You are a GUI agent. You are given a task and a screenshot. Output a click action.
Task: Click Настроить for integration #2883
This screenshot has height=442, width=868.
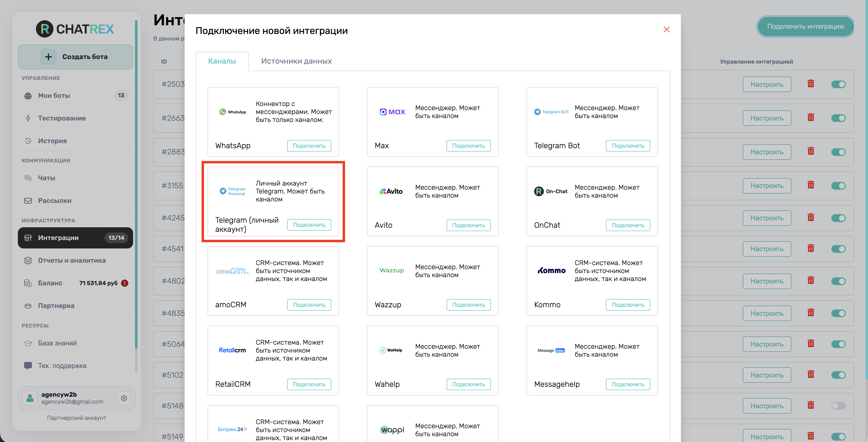coord(766,152)
